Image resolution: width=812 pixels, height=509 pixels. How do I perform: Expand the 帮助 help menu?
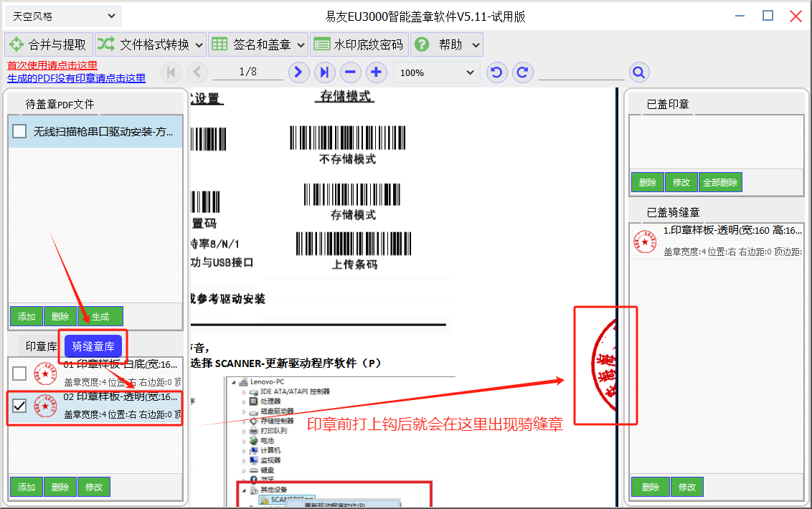click(x=447, y=44)
